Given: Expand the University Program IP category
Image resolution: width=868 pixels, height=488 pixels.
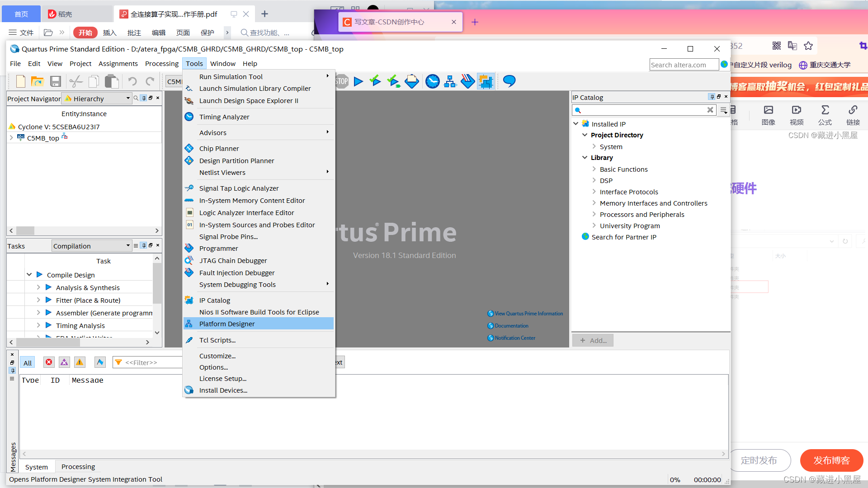Looking at the screenshot, I should (594, 225).
